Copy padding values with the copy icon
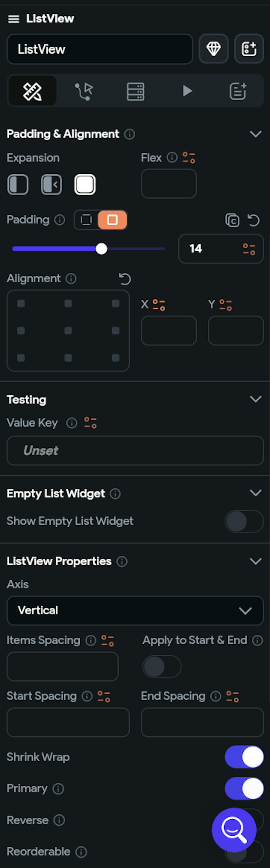Image resolution: width=270 pixels, height=868 pixels. point(232,220)
